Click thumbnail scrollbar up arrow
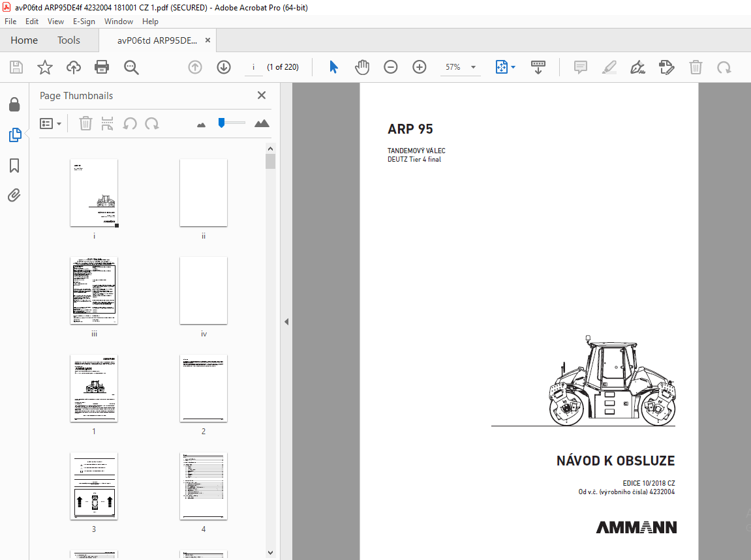This screenshot has height=560, width=751. [x=270, y=149]
